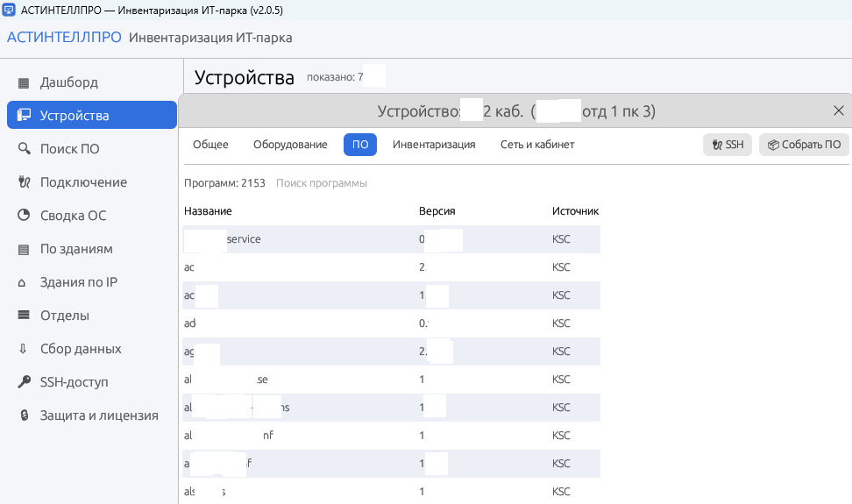Image resolution: width=852 pixels, height=504 pixels.
Task: Click the Название column header
Action: click(208, 210)
